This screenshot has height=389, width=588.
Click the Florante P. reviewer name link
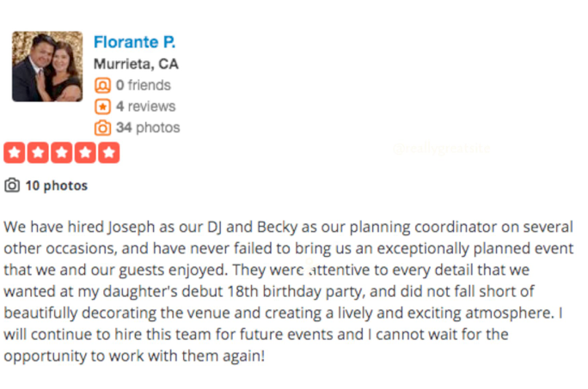click(134, 42)
